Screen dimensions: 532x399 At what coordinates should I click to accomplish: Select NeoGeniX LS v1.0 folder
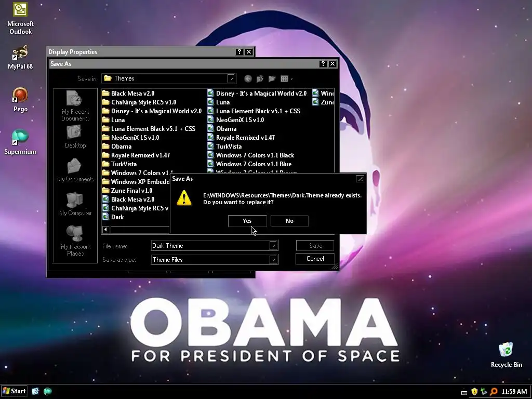click(x=130, y=137)
